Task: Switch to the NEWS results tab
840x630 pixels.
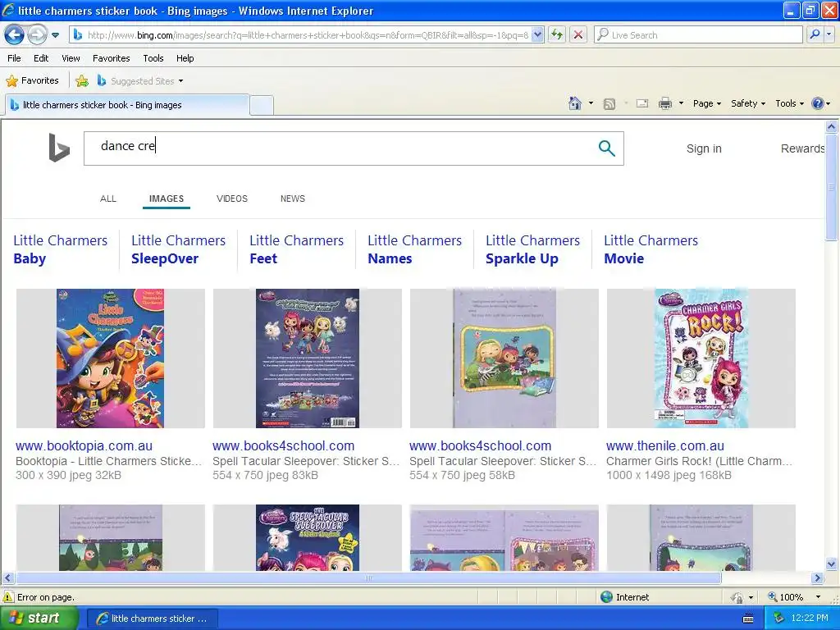Action: click(293, 199)
